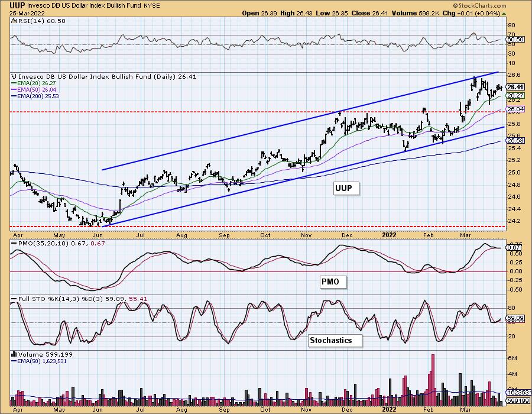Click the EMA(200) 25.53 legend text
The image size is (532, 414).
pyautogui.click(x=38, y=96)
